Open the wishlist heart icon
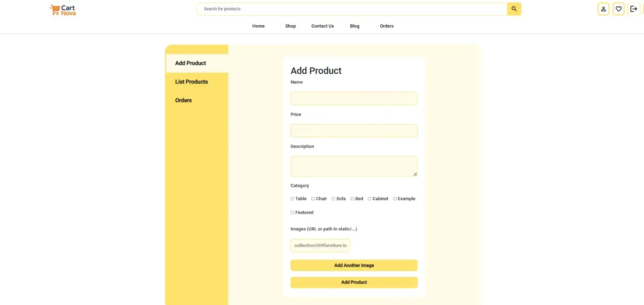 [x=618, y=9]
